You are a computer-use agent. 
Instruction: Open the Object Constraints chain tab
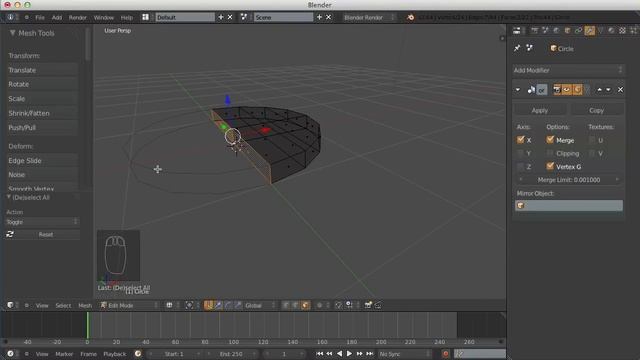coord(578,31)
